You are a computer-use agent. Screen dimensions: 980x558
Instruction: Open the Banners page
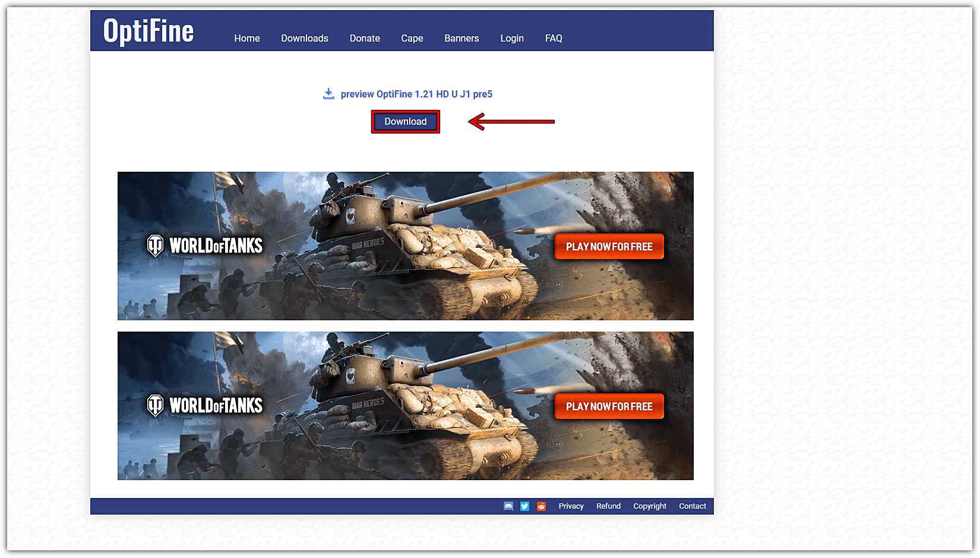(461, 38)
